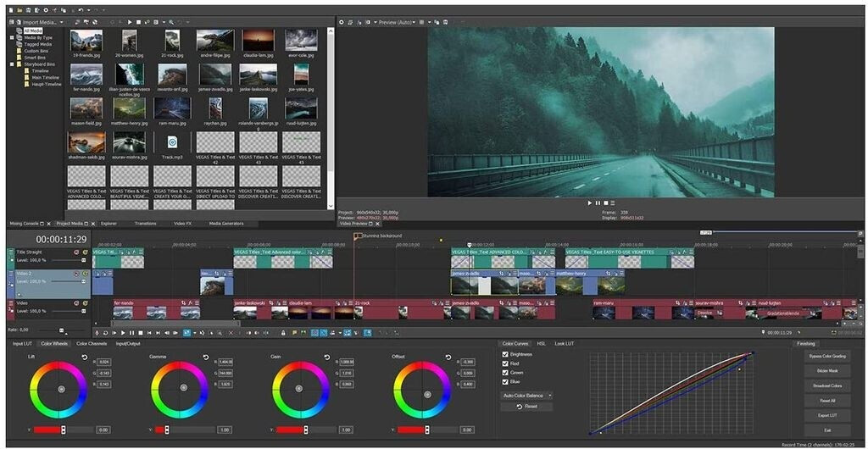
Task: Solo the Video 2 track
Action: pyautogui.click(x=84, y=274)
